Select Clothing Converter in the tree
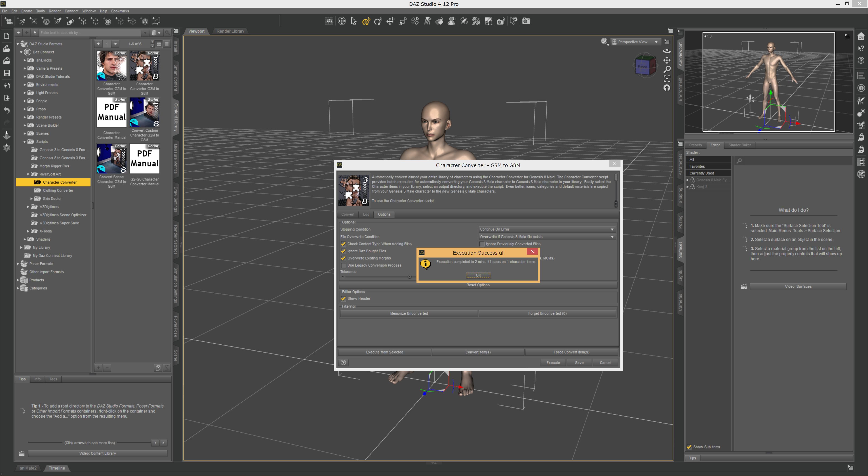Image resolution: width=868 pixels, height=476 pixels. (x=58, y=190)
